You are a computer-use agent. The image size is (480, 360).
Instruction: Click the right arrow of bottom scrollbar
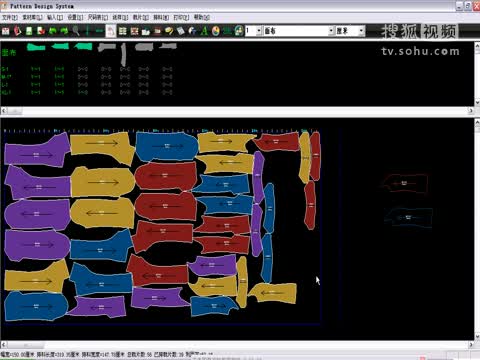click(x=471, y=344)
